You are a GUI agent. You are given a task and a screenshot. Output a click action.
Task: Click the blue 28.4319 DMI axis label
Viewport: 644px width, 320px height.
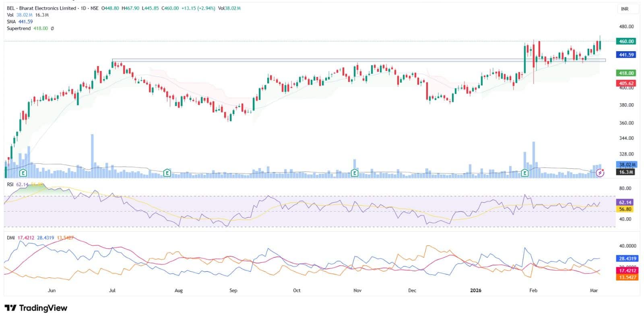coord(627,259)
